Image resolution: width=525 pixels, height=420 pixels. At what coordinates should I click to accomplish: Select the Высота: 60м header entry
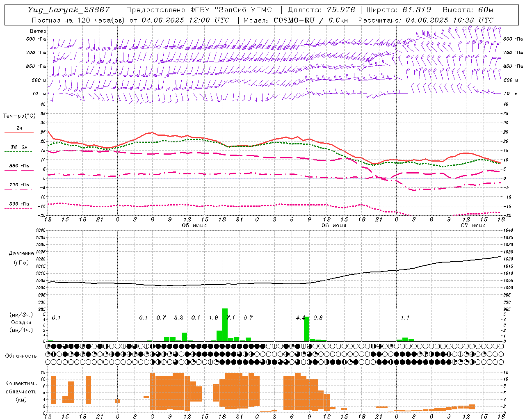[468, 10]
